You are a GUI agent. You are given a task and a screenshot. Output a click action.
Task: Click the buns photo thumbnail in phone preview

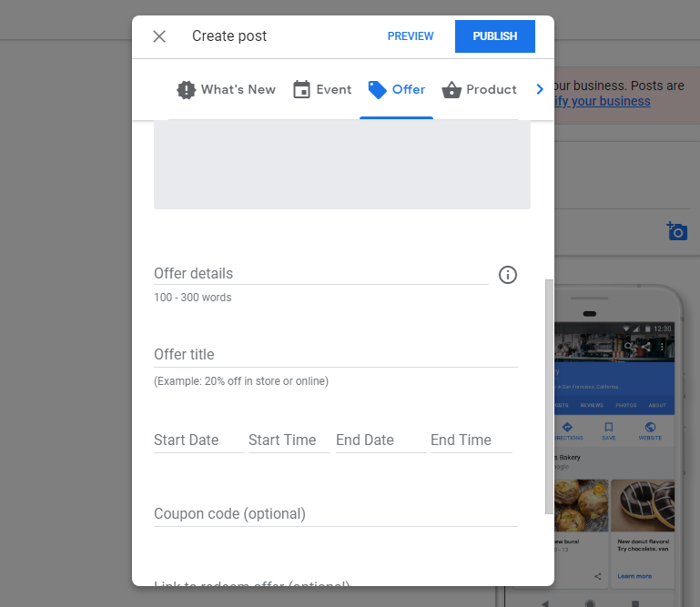(x=582, y=506)
